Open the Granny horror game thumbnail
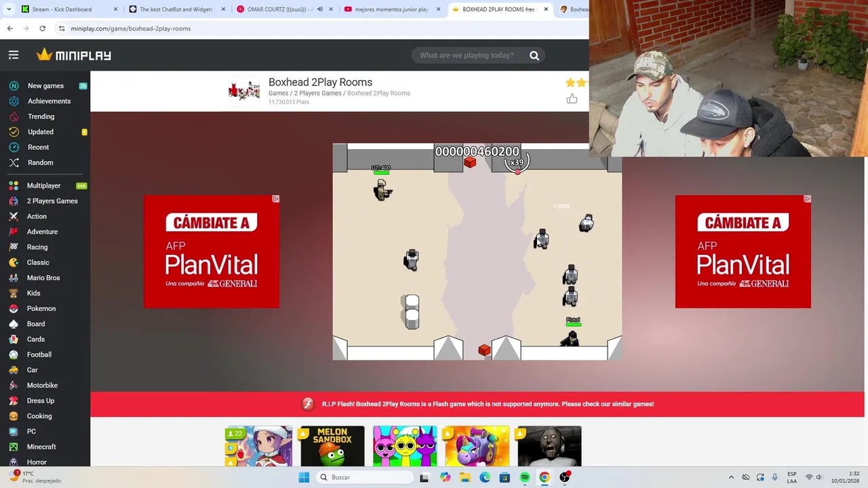The height and width of the screenshot is (488, 868). (549, 446)
